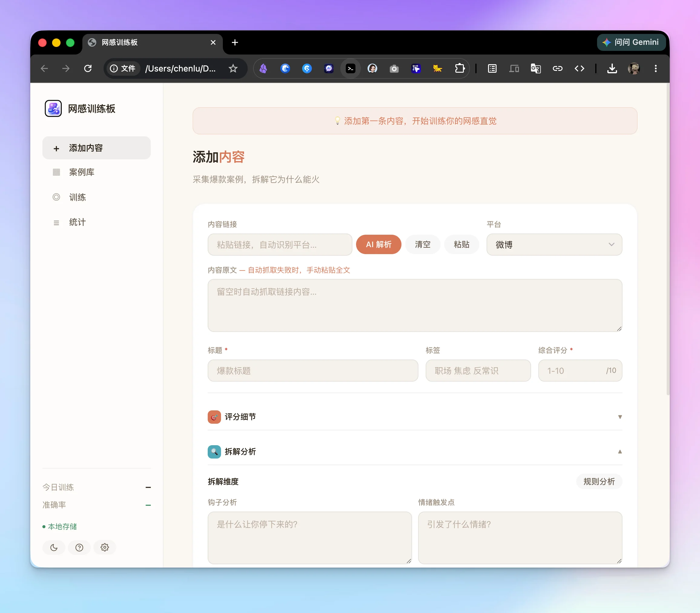
Task: Click the AI 解析 button
Action: click(x=378, y=245)
